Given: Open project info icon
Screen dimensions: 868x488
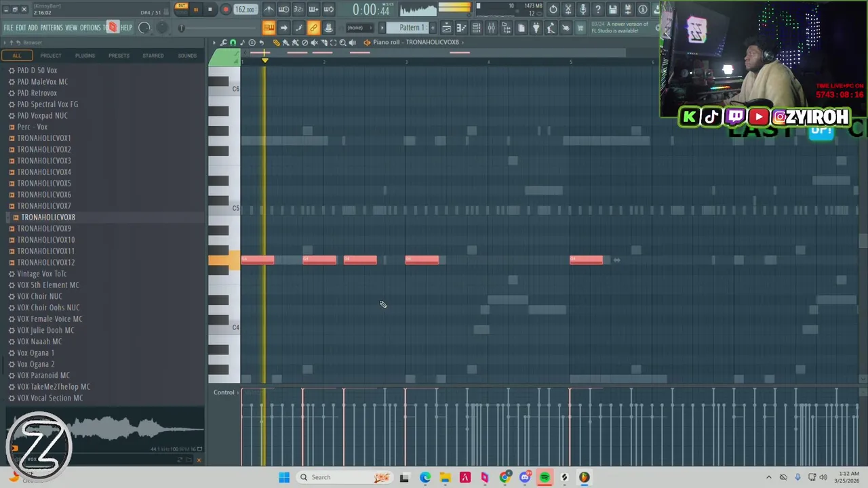Looking at the screenshot, I should [x=643, y=9].
